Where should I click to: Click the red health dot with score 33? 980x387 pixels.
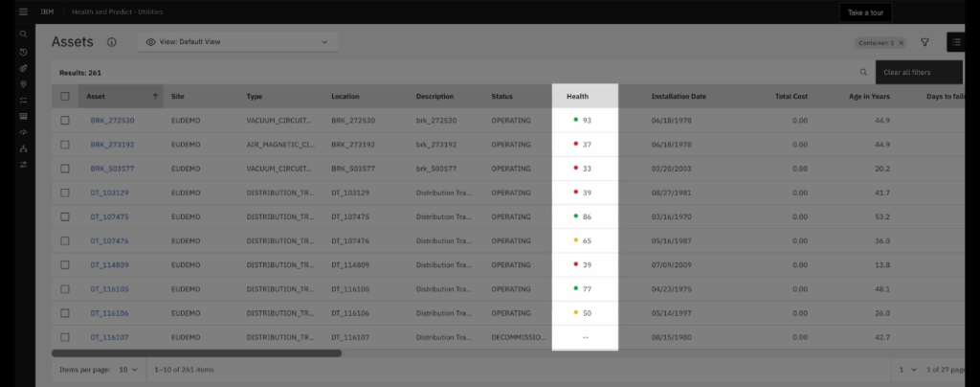pos(575,168)
